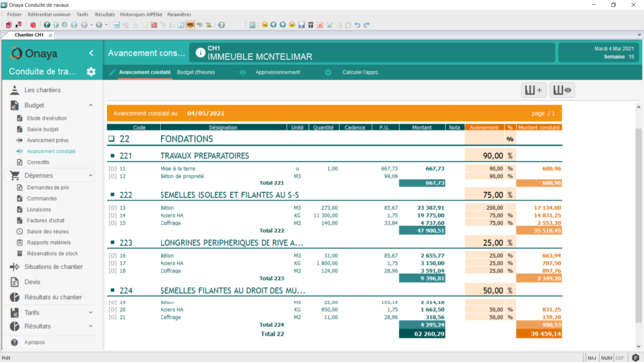Tick the checkbox beside 22 FONDATIONS
The width and height of the screenshot is (644, 362).
click(111, 139)
